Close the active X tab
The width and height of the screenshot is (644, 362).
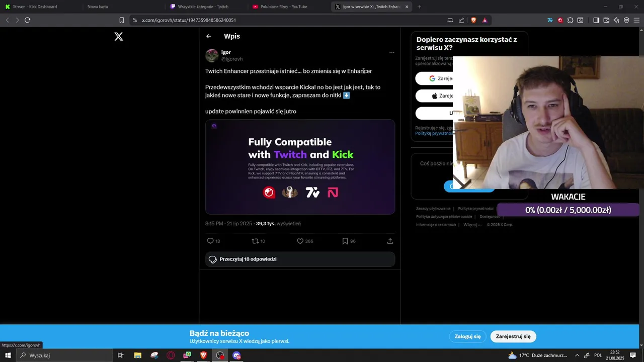point(407,7)
